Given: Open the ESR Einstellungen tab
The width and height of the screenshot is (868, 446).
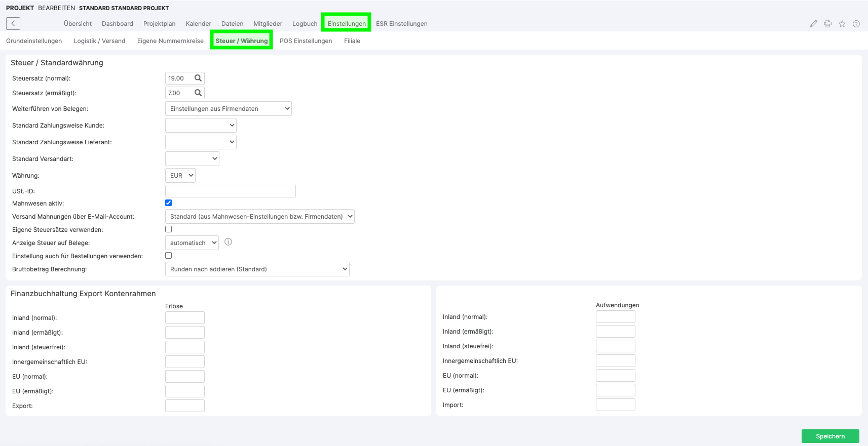Looking at the screenshot, I should tap(401, 24).
